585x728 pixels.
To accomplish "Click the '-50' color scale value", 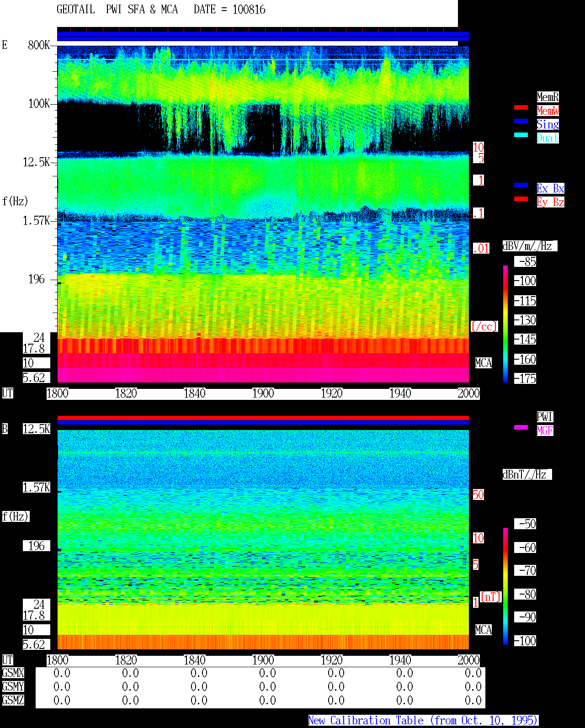I will point(525,524).
